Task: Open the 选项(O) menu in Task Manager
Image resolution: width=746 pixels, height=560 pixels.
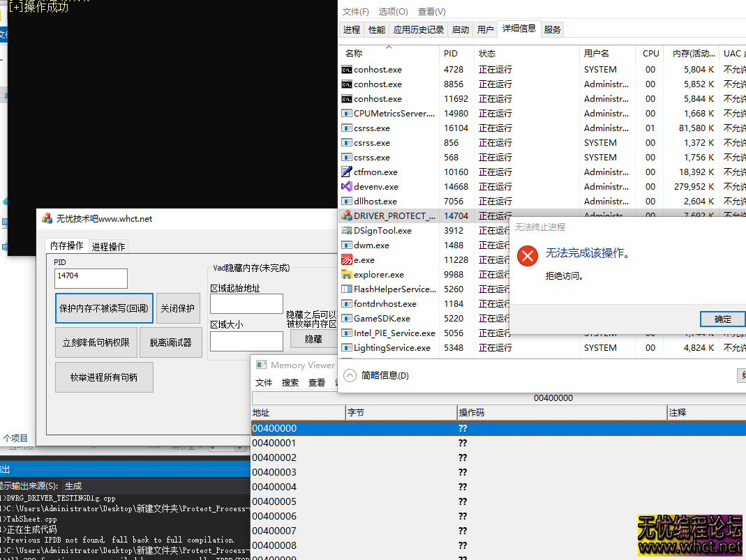Action: click(393, 11)
